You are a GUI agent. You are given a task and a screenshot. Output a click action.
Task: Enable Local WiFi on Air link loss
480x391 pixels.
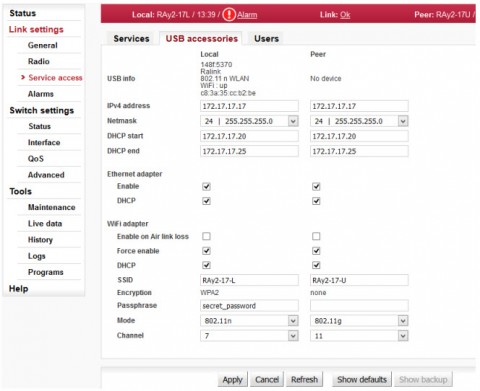pos(206,236)
